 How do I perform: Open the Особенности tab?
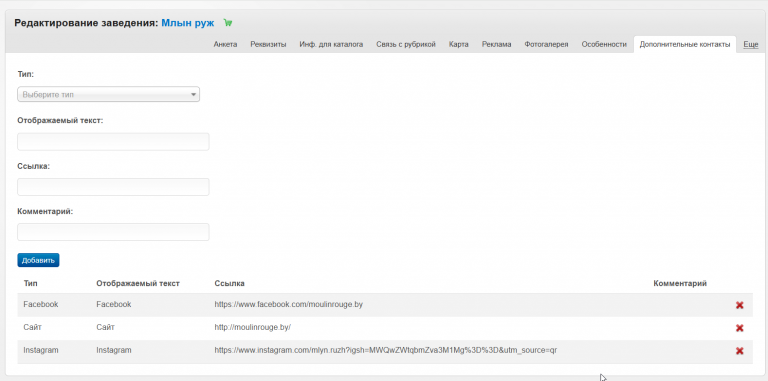604,44
